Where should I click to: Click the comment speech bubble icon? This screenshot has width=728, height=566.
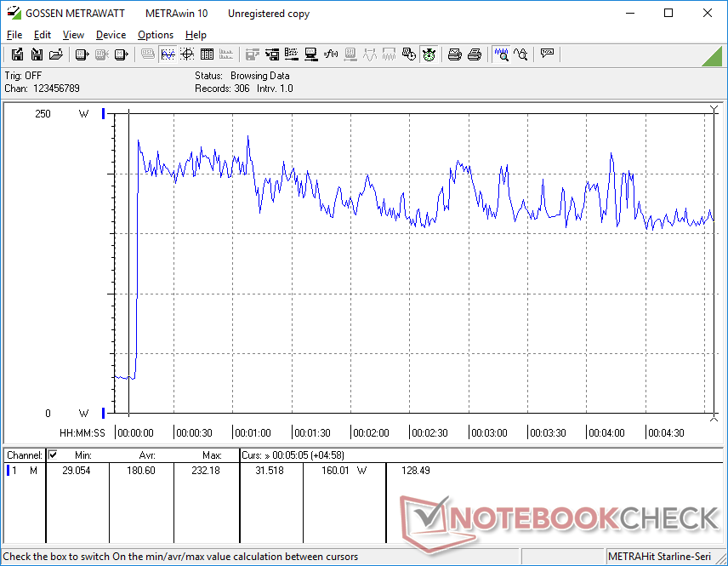click(x=547, y=54)
